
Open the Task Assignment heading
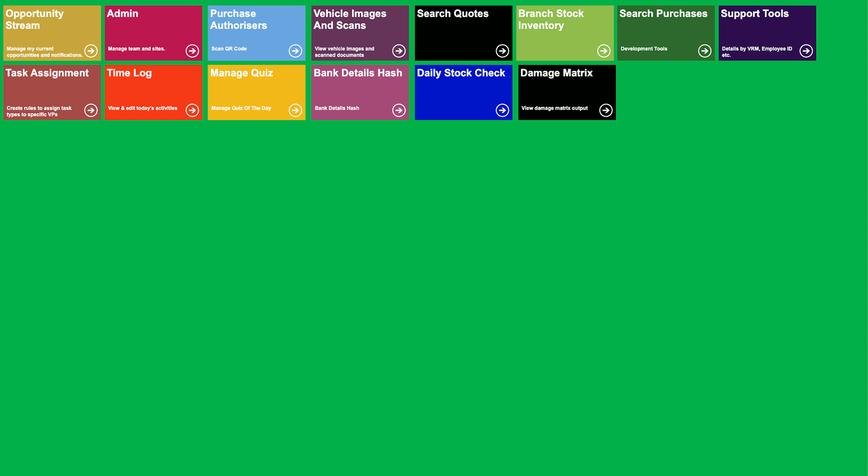tap(47, 73)
